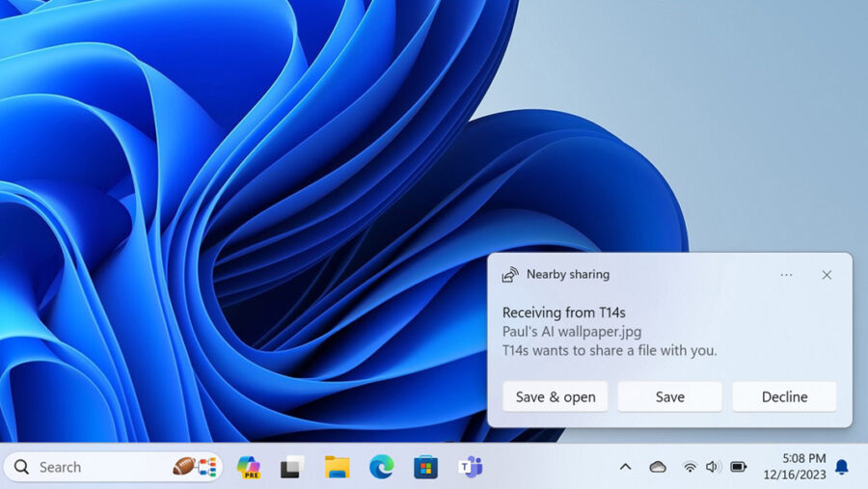
Task: Click the "Nearby sharing" title text
Action: pyautogui.click(x=568, y=274)
